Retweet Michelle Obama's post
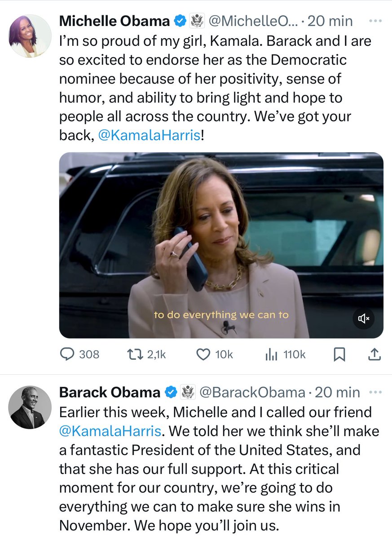Viewport: 392px width, 539px height. click(x=147, y=354)
